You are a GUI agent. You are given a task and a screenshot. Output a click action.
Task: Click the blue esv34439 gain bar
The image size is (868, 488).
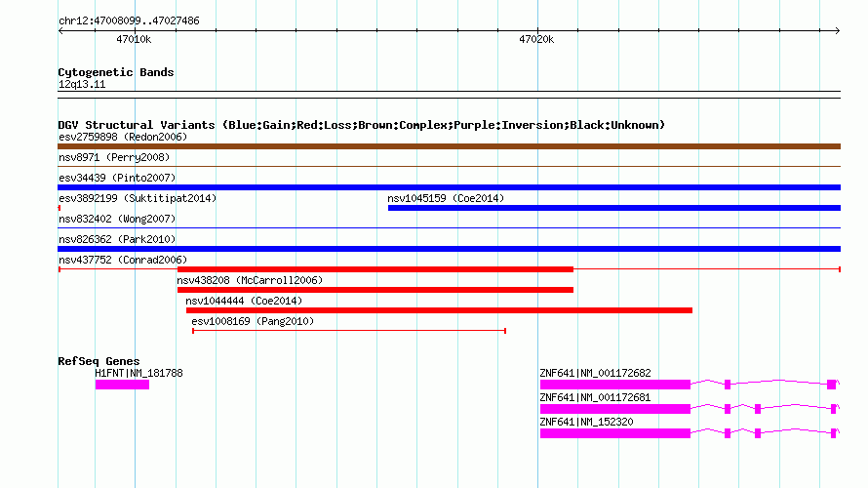[449, 187]
